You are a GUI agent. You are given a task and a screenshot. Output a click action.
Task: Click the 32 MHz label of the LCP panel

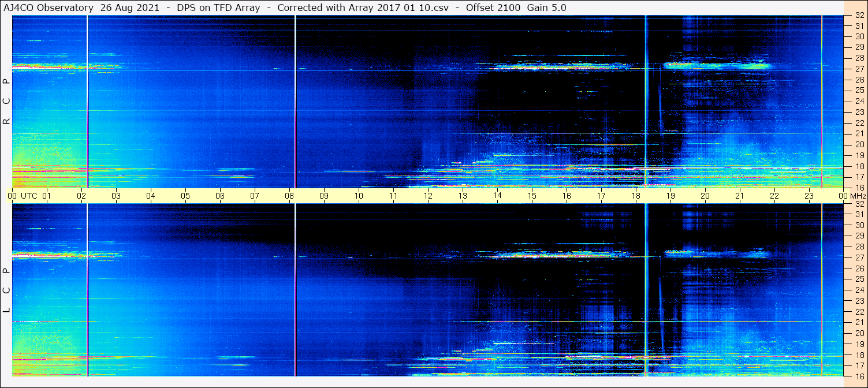point(859,204)
